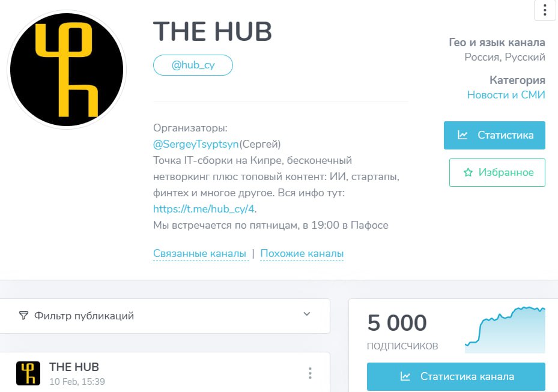Image resolution: width=558 pixels, height=392 pixels.
Task: Open the @SergeyTsyptsyn profile link
Action: (x=196, y=144)
